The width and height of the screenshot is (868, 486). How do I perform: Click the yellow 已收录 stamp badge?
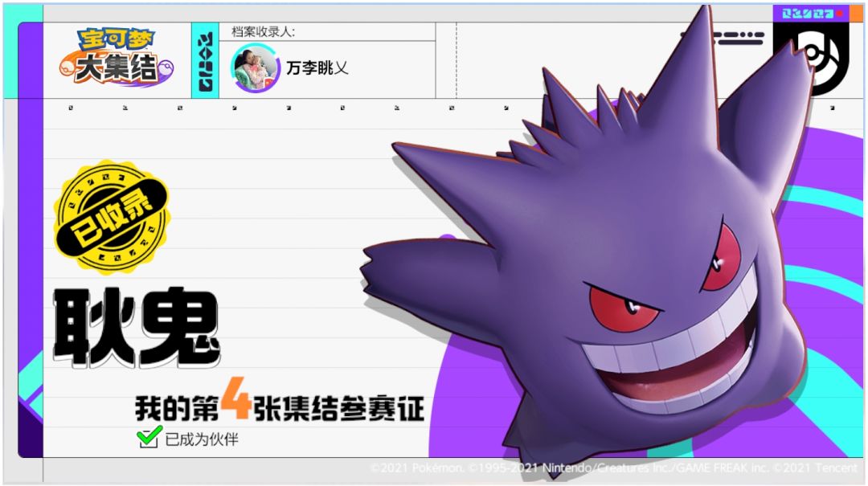pos(113,218)
